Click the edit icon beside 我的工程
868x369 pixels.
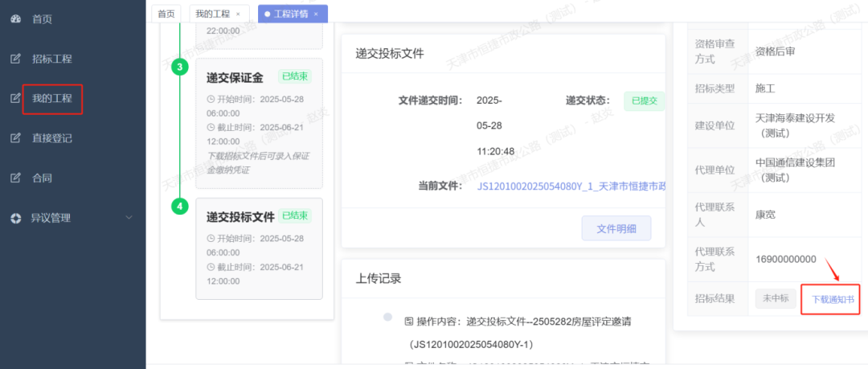(x=15, y=99)
